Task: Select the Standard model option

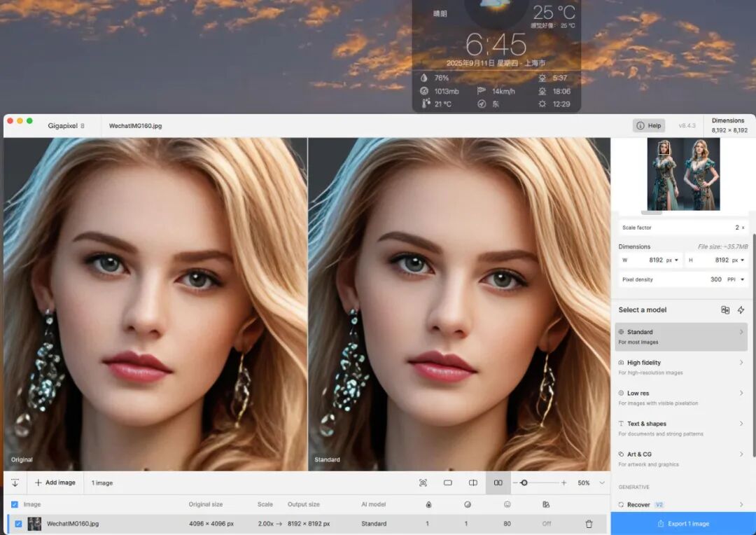Action: pyautogui.click(x=681, y=337)
